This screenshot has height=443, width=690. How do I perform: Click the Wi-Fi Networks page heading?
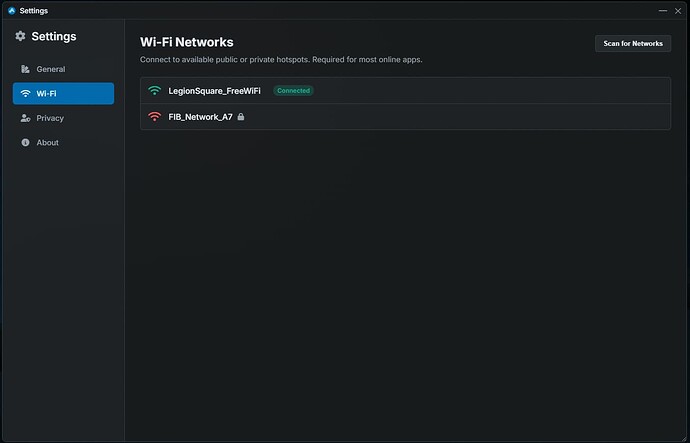pyautogui.click(x=187, y=42)
